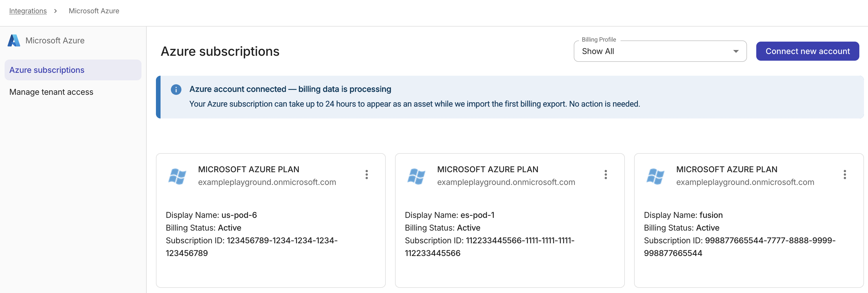
Task: Open the Billing Profile dropdown
Action: 660,51
